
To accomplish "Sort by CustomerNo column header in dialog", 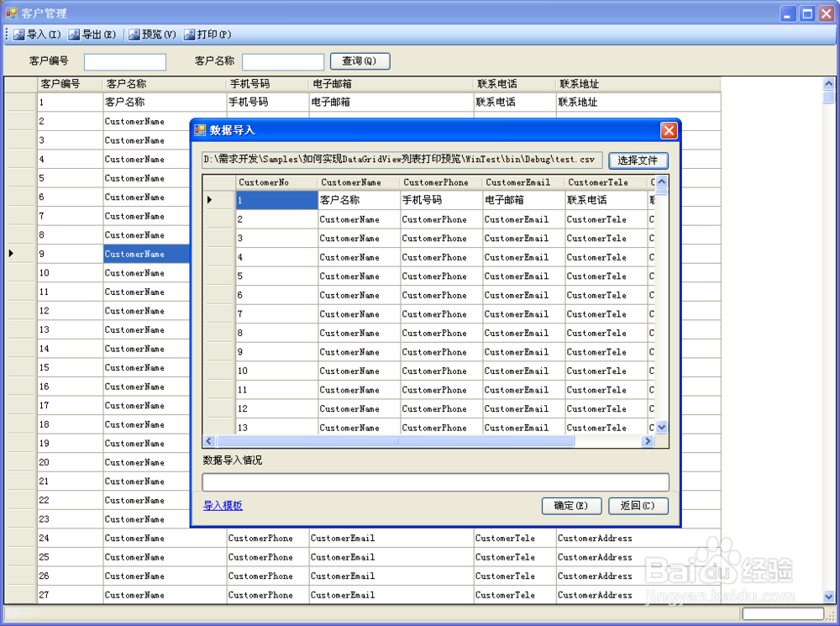I will click(x=276, y=182).
